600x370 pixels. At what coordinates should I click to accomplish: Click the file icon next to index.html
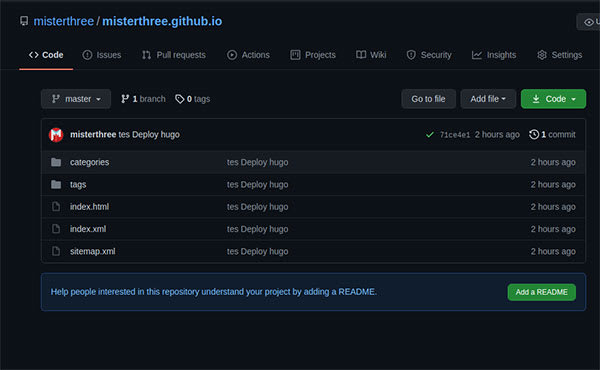(x=56, y=207)
